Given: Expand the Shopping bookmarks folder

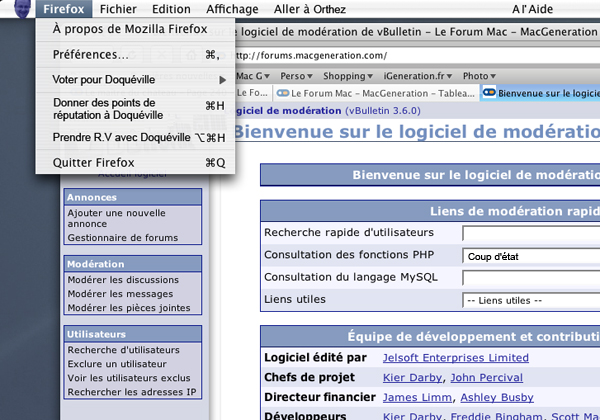Looking at the screenshot, I should click(349, 75).
